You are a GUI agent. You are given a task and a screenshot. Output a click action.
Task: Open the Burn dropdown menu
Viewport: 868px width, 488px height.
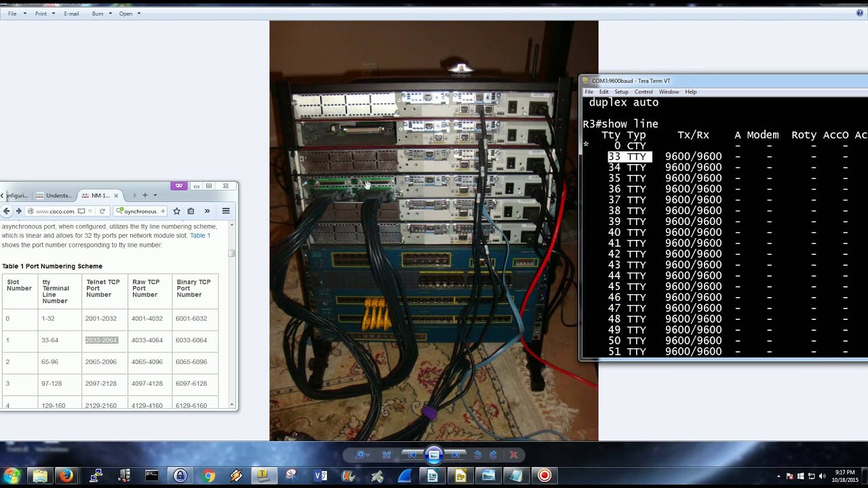pos(102,14)
